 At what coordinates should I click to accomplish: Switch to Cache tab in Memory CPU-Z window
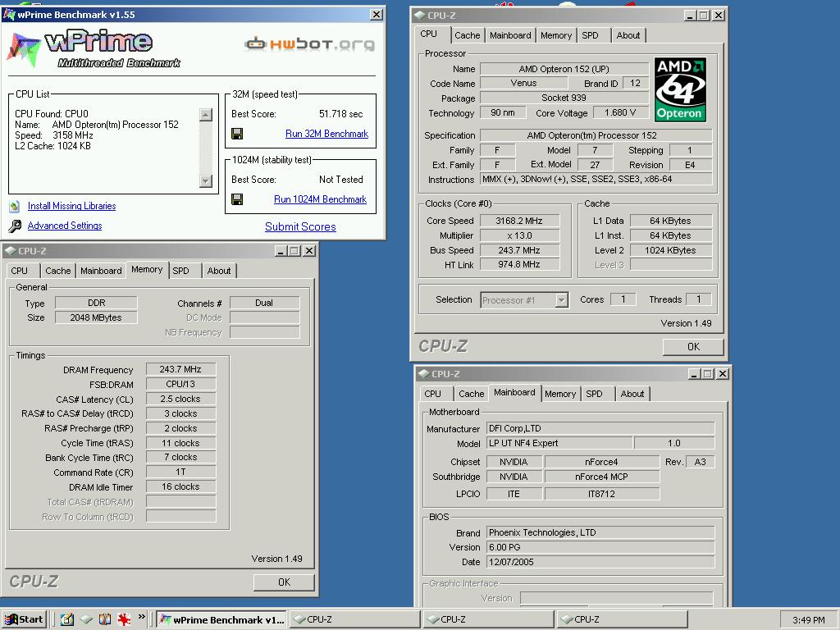tap(58, 271)
